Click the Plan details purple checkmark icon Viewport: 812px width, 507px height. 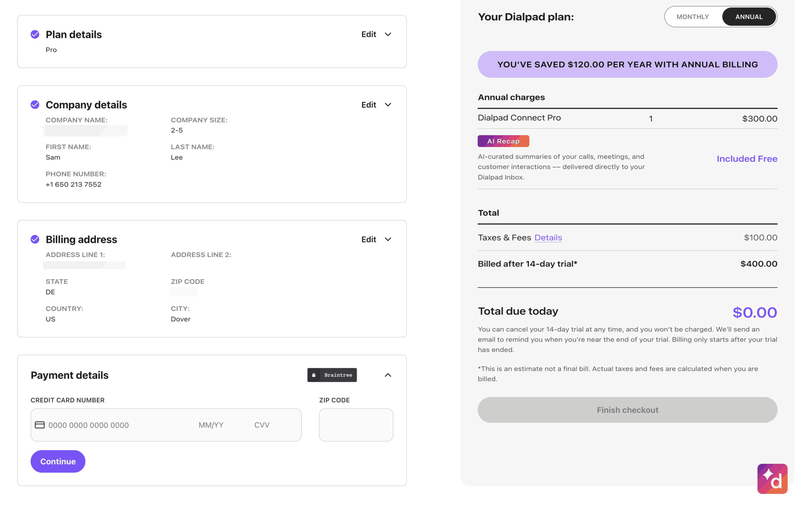click(35, 35)
